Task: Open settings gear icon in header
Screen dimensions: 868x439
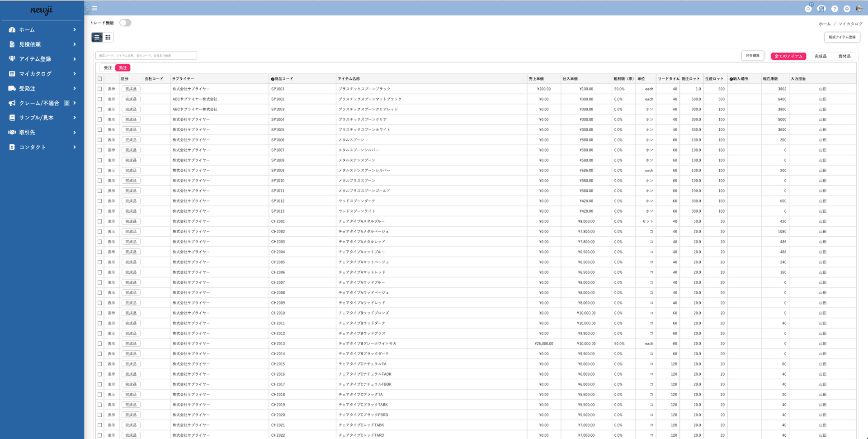Action: click(x=847, y=9)
